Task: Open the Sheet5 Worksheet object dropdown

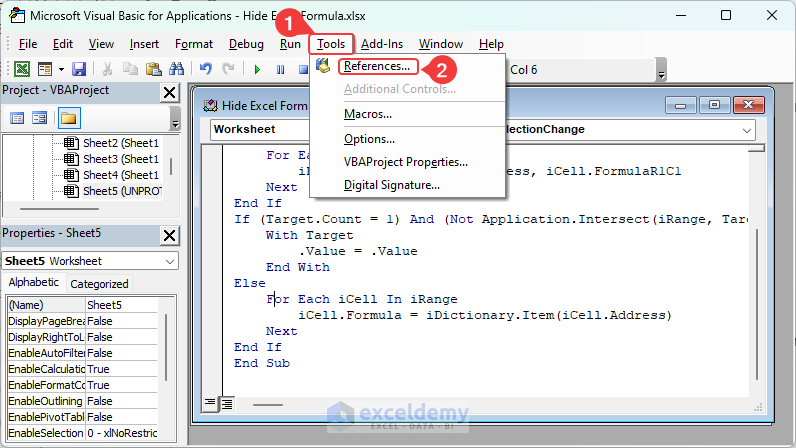Action: 170,261
